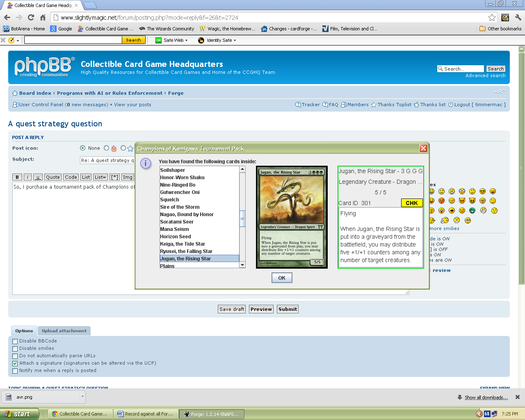Submit the forum reply
The height and width of the screenshot is (420, 525).
coord(288,309)
